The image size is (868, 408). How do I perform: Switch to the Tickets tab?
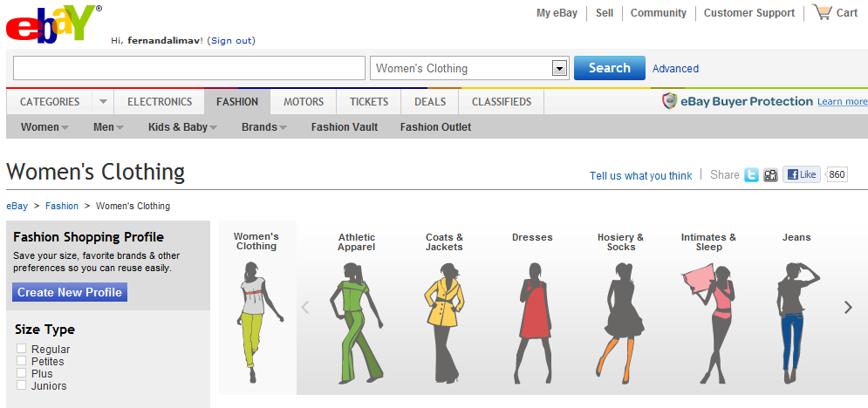point(369,102)
